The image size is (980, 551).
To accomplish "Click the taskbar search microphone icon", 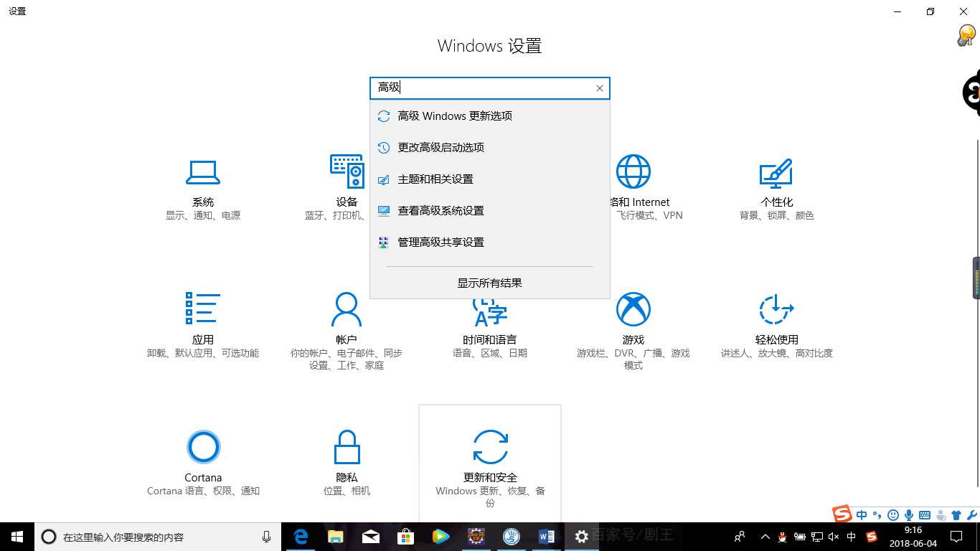I will [x=267, y=537].
